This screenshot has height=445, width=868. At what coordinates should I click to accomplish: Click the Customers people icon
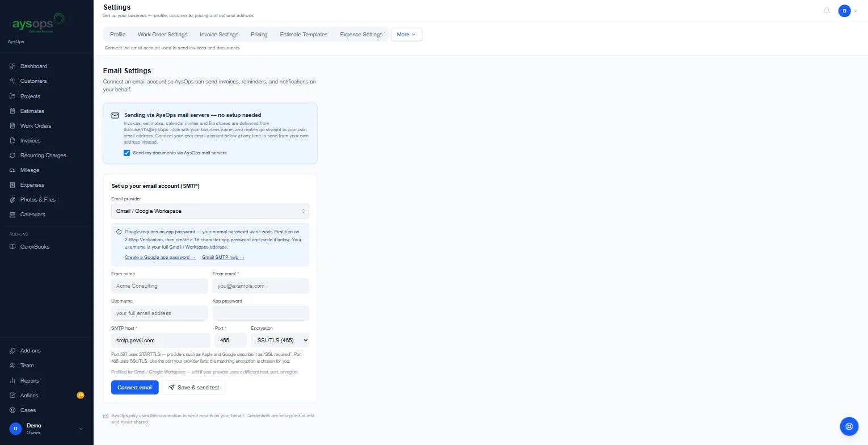point(12,81)
